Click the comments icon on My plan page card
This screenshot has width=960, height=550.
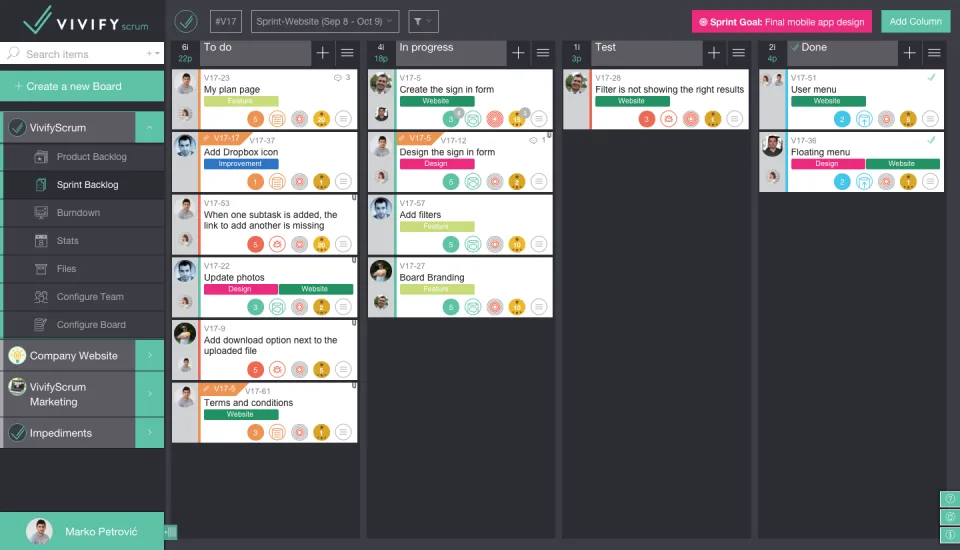point(337,78)
